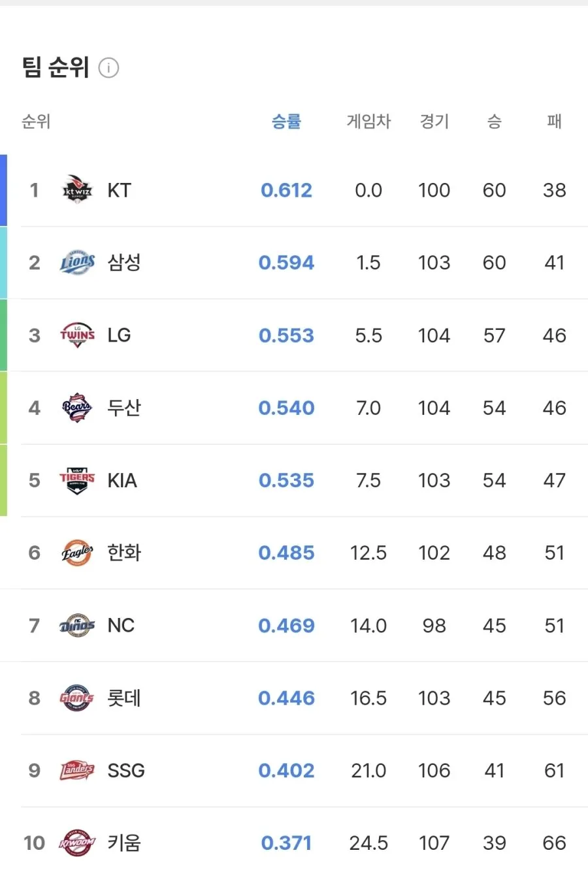The width and height of the screenshot is (588, 876).
Task: Open the info icon next to 팀 순위
Action: coord(108,67)
